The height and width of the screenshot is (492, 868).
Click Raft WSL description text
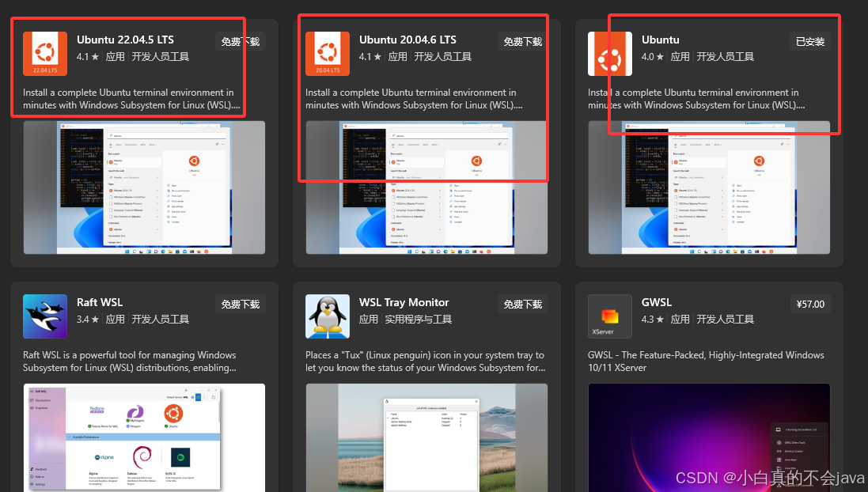click(x=130, y=361)
